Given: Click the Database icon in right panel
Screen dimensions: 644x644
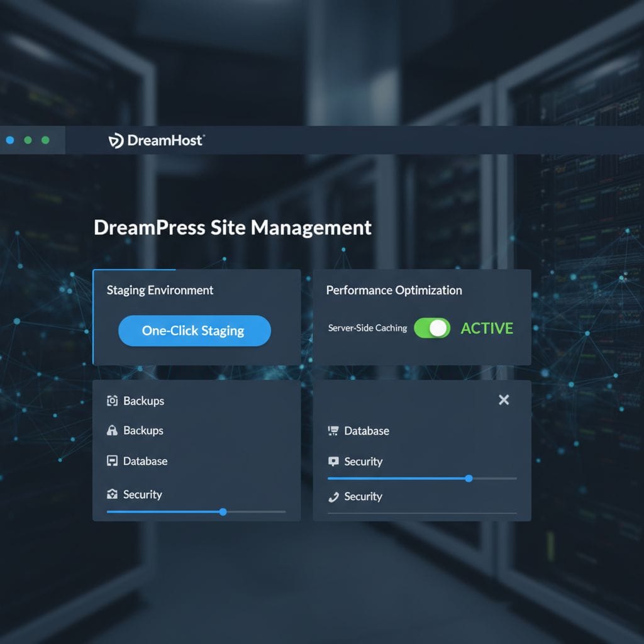Looking at the screenshot, I should pos(333,431).
